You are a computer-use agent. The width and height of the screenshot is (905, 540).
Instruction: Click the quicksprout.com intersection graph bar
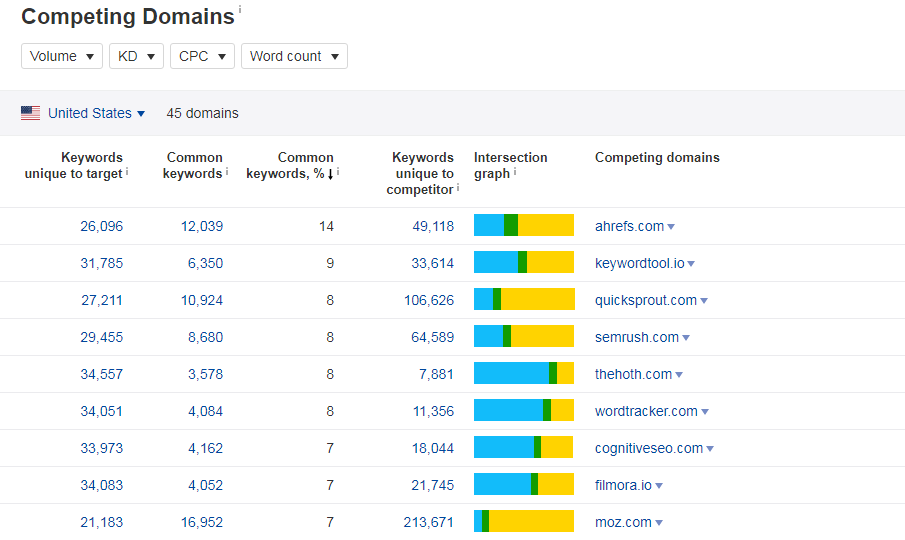click(524, 299)
